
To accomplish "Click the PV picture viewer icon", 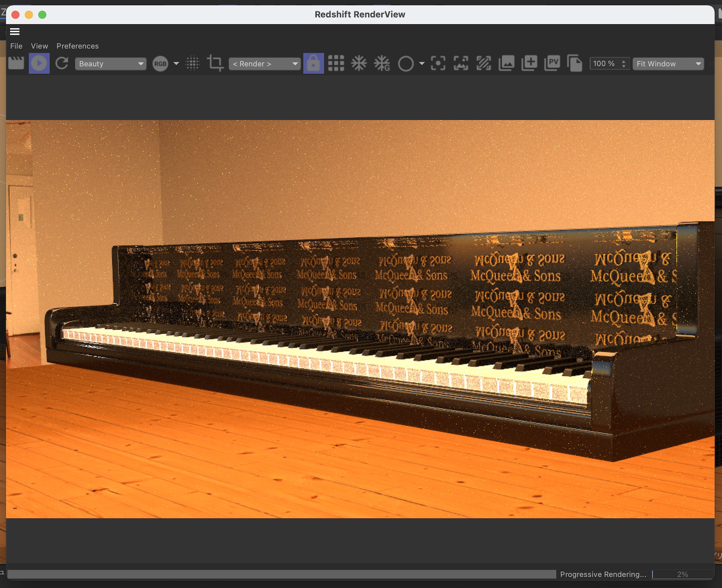I will tap(552, 63).
